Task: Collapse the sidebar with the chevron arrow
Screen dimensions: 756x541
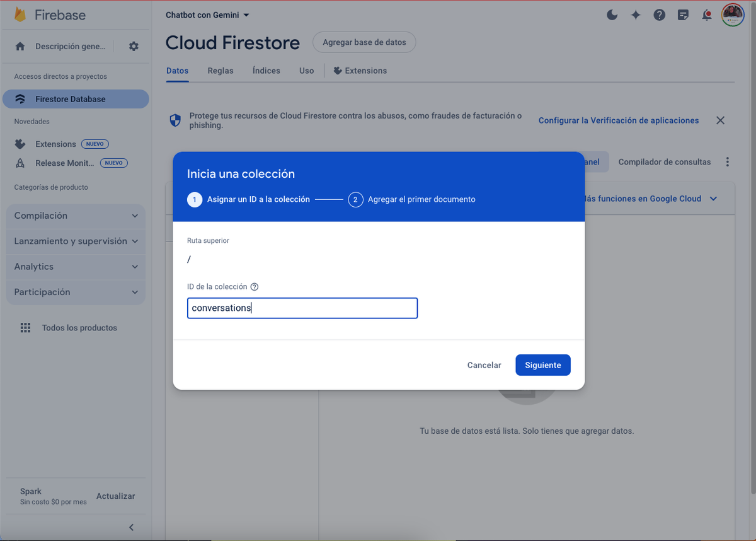Action: 131,527
